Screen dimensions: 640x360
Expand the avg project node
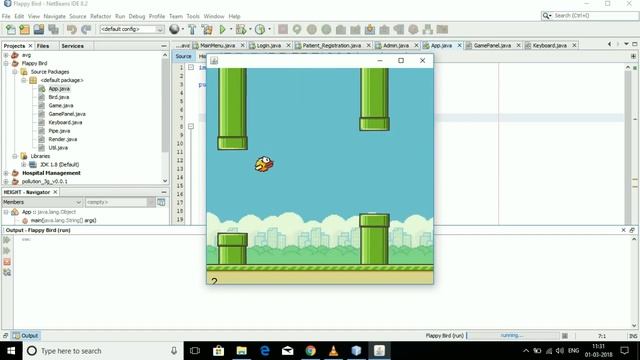[6, 55]
